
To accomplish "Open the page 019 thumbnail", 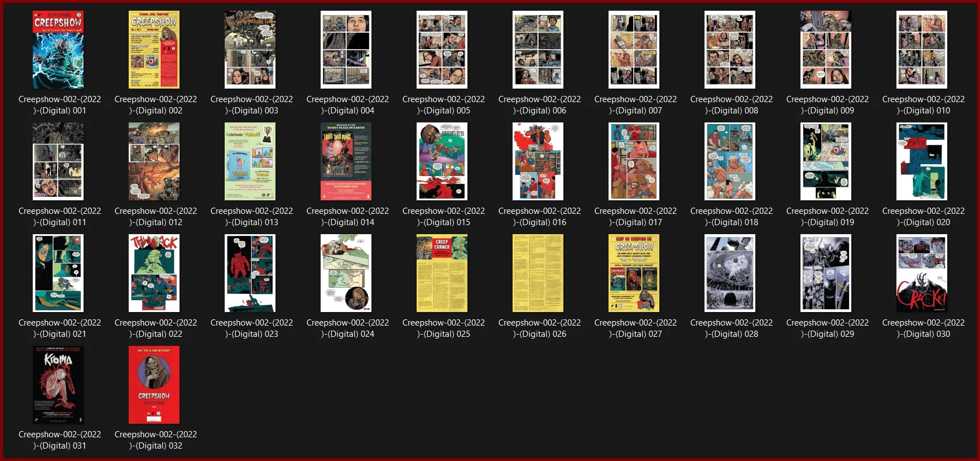I will point(826,161).
